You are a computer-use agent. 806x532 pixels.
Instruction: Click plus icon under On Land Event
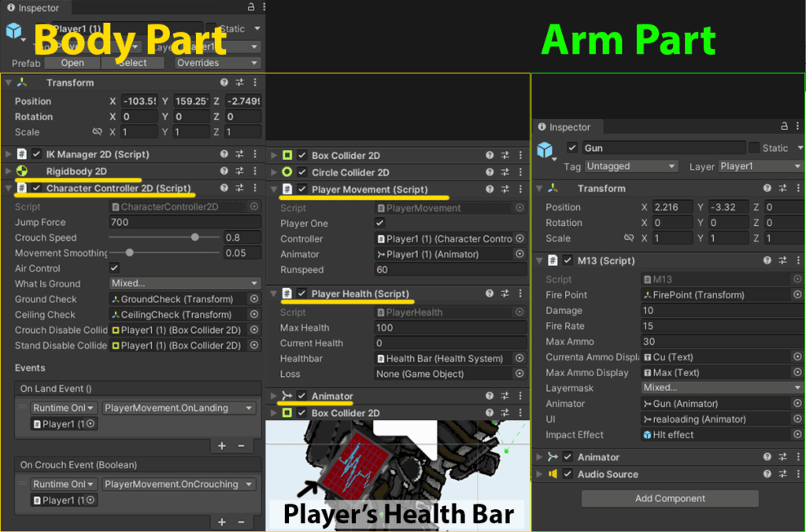222,445
